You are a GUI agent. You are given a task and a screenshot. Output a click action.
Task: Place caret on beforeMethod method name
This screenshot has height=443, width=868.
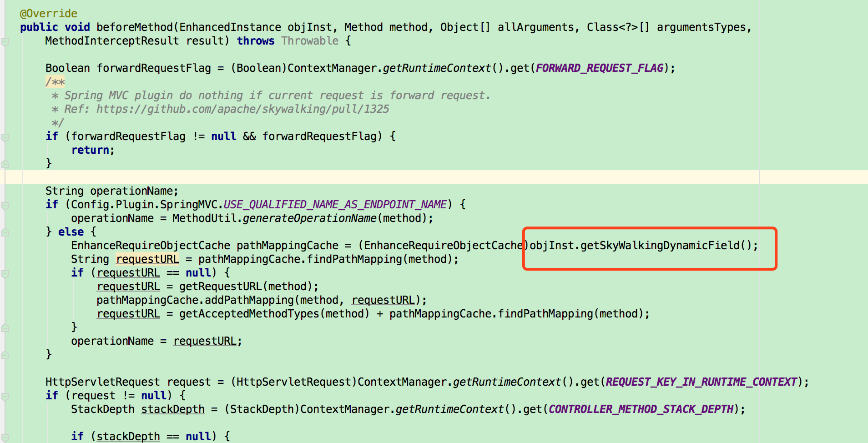click(x=135, y=27)
